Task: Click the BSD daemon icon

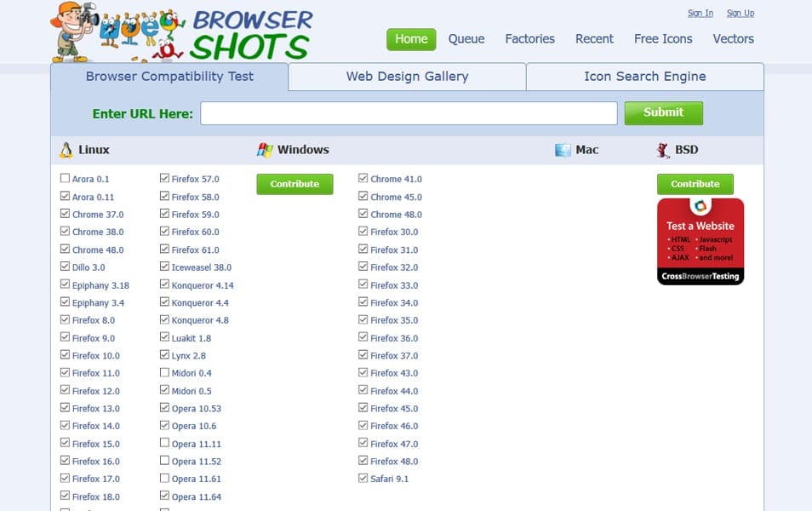Action: click(x=663, y=150)
